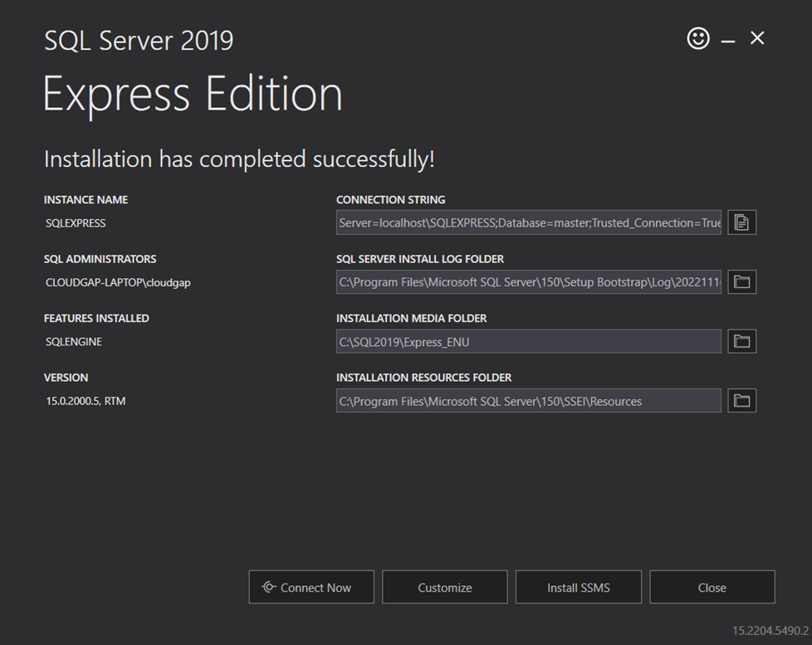Select the SSEI\Resources folder path field
The height and width of the screenshot is (645, 812).
tap(529, 401)
